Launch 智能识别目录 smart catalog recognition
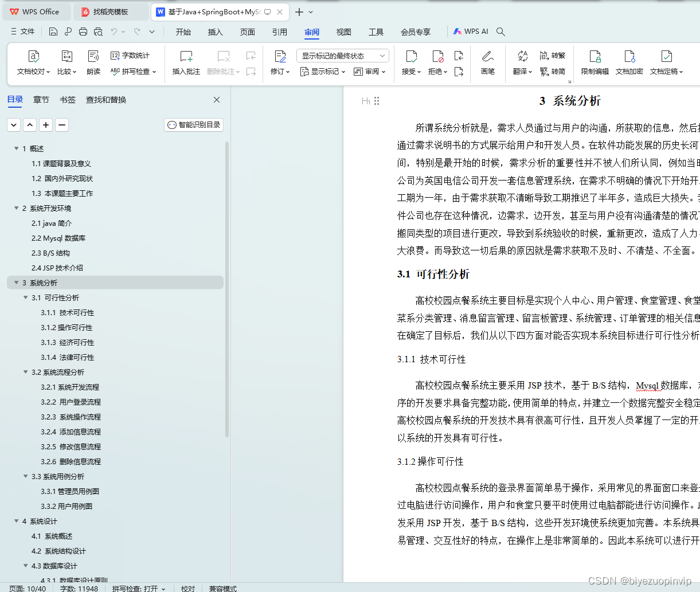The height and width of the screenshot is (592, 700). pos(193,124)
